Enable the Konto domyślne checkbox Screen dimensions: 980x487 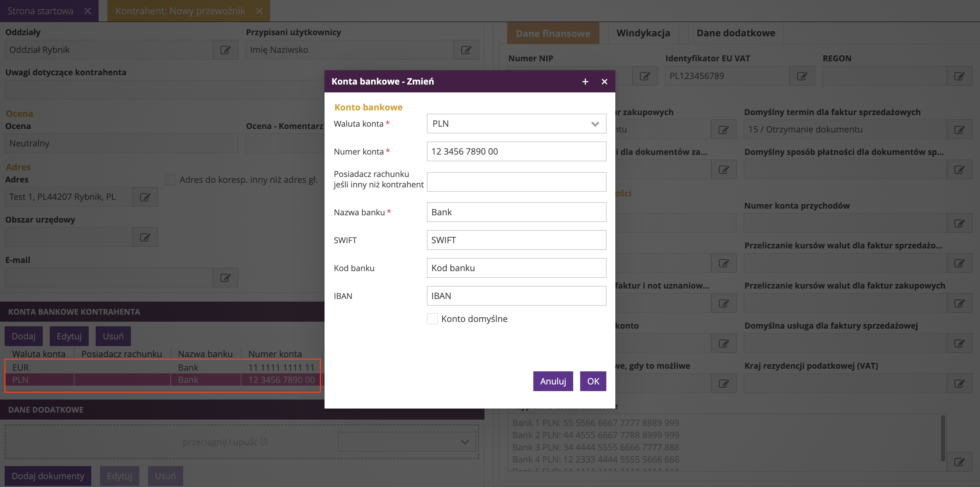click(432, 318)
